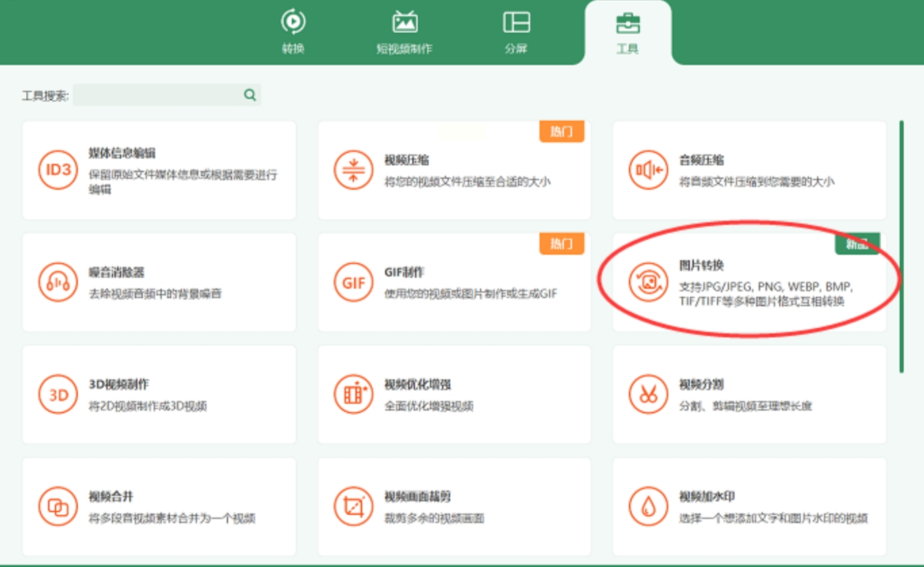Click the 分屏 layout icon
This screenshot has width=924, height=567.
tap(516, 22)
